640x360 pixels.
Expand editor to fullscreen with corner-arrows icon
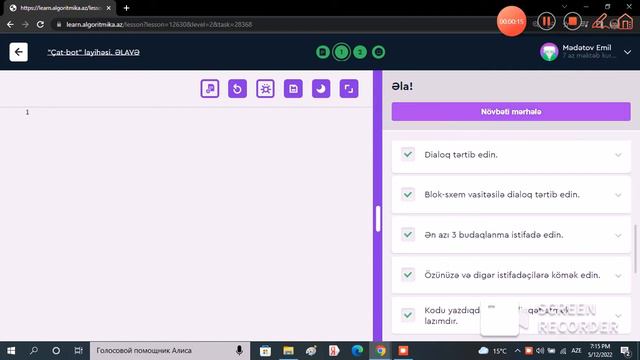coord(349,89)
